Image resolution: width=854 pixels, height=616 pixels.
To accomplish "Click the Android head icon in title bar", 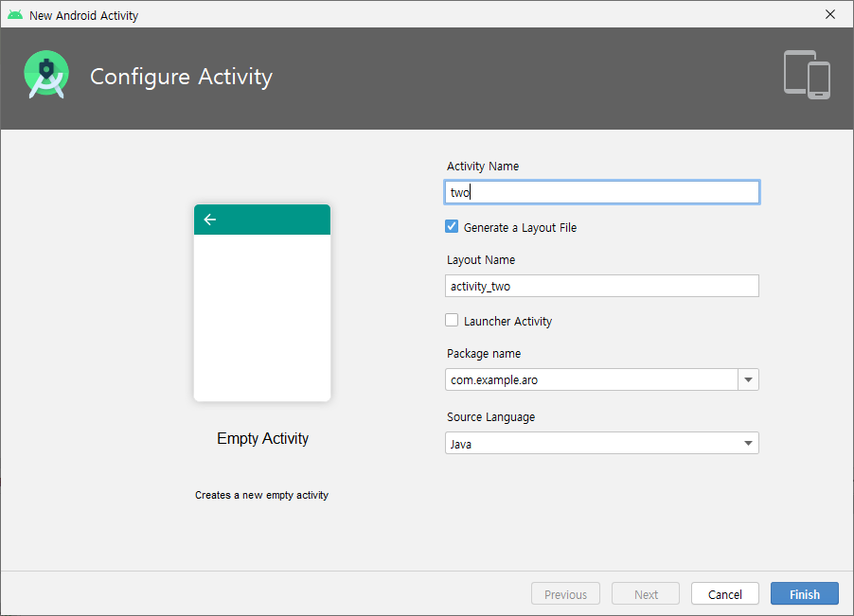I will 15,15.
